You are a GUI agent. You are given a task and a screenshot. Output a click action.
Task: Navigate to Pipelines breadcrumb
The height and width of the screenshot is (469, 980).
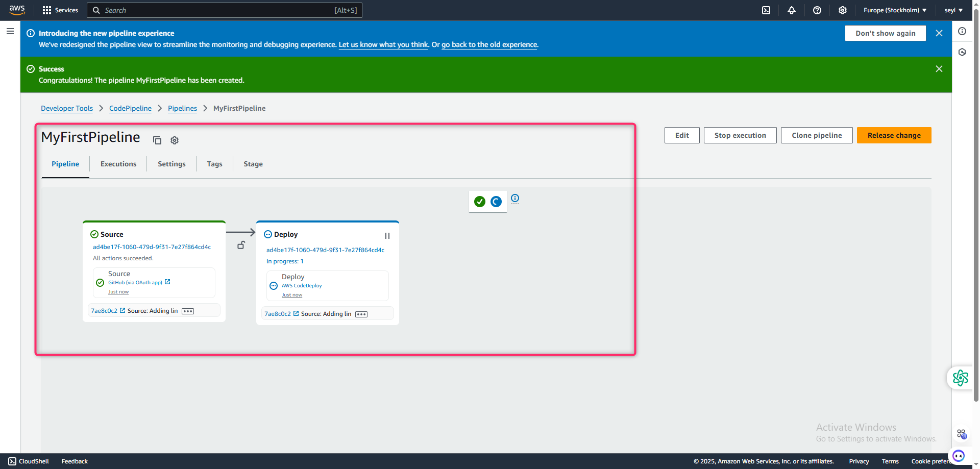coord(182,108)
